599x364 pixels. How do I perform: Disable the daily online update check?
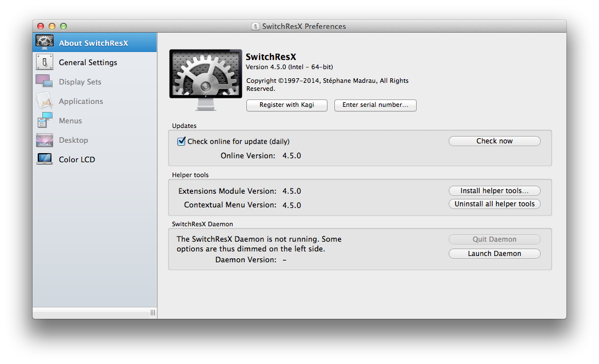click(x=181, y=141)
